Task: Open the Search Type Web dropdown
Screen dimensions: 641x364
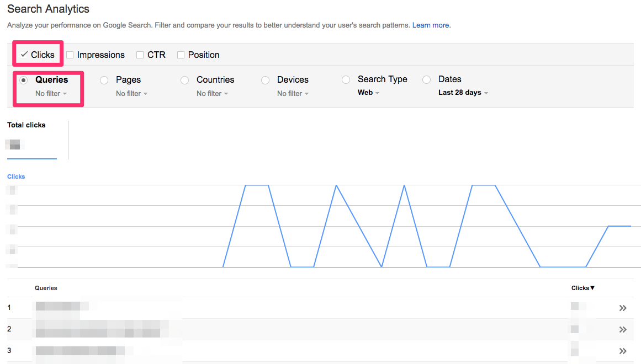Action: tap(368, 93)
